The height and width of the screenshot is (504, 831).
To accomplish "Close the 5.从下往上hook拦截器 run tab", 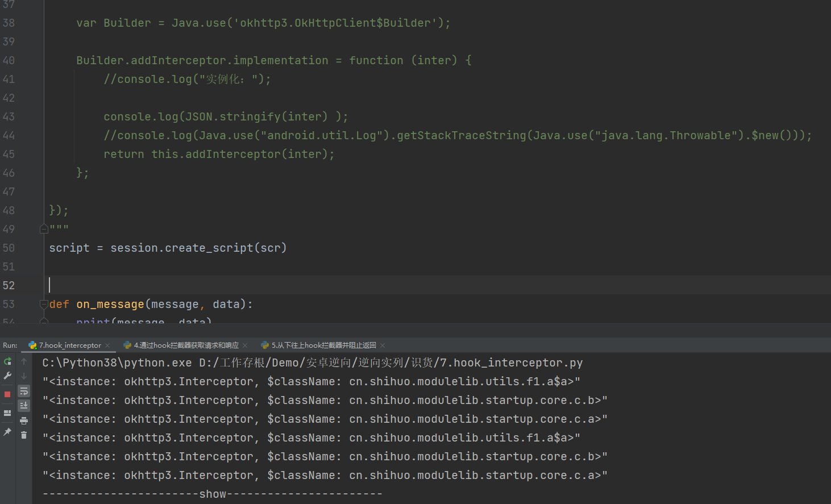I will (x=383, y=345).
